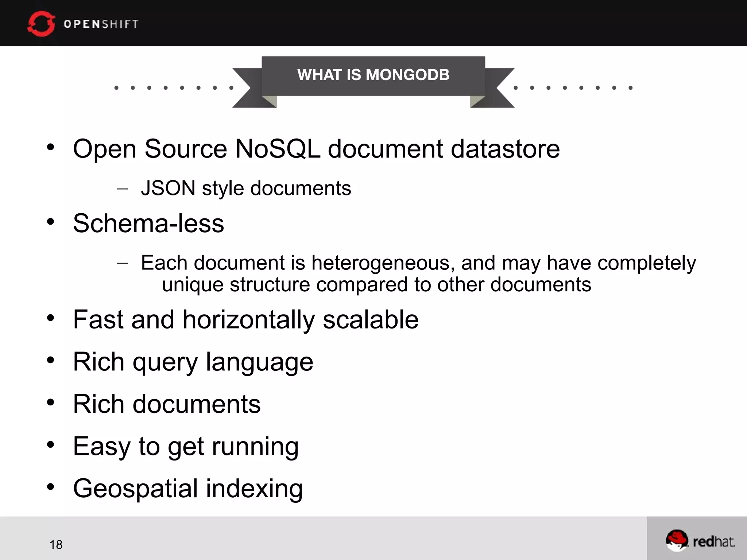Click the OpenShift logo icon
Image resolution: width=747 pixels, height=560 pixels.
click(41, 24)
